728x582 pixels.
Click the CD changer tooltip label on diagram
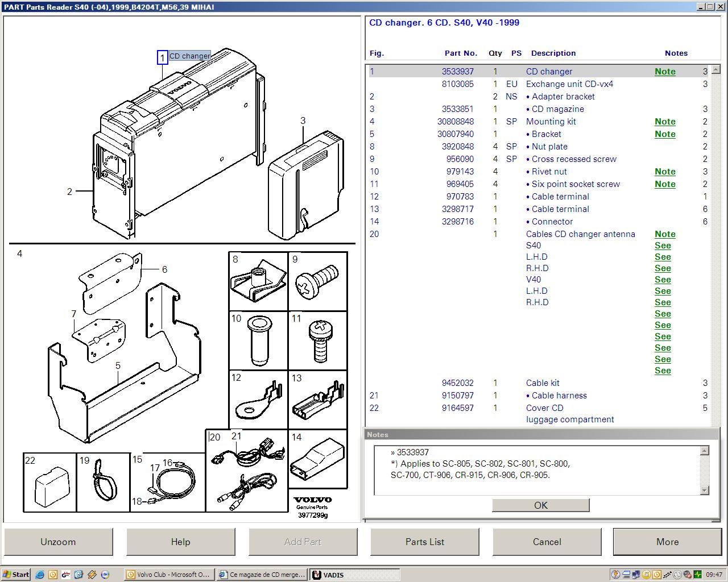pos(190,56)
